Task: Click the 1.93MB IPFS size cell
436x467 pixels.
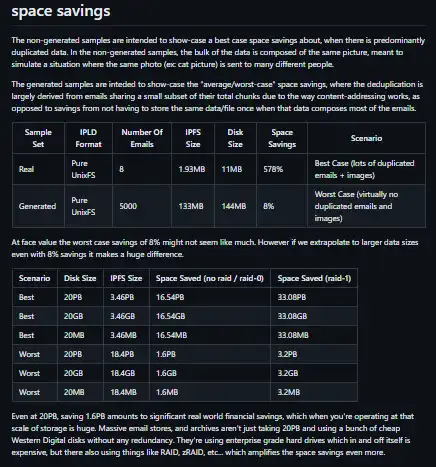Action: (193, 169)
